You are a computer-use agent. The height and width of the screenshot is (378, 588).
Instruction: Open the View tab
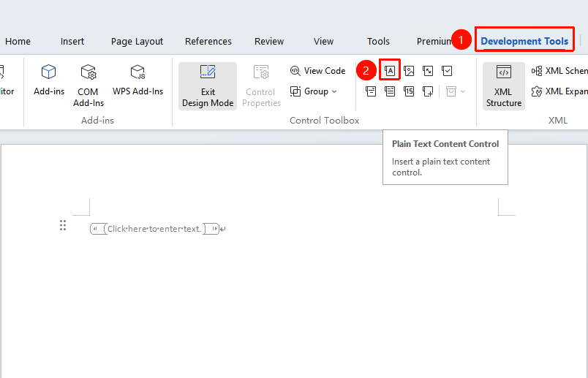pyautogui.click(x=323, y=41)
